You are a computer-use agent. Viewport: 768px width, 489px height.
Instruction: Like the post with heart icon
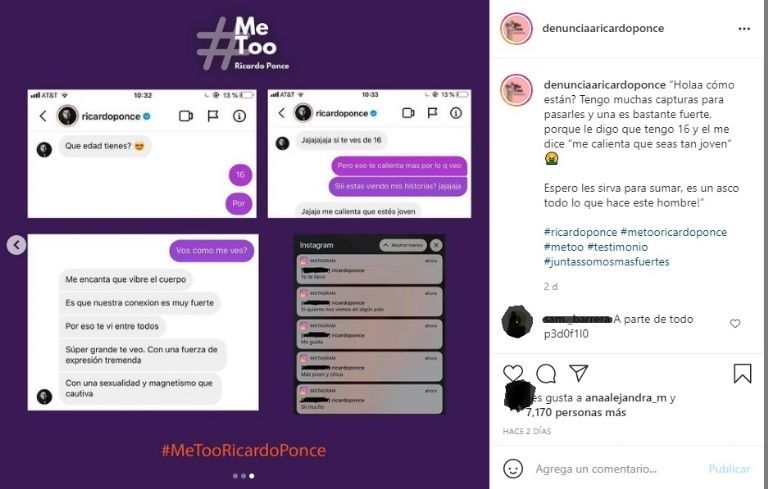(513, 373)
